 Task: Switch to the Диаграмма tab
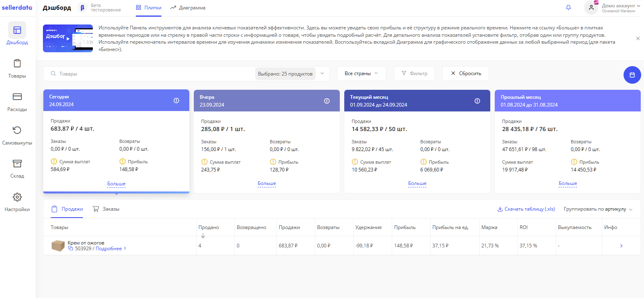tap(188, 8)
